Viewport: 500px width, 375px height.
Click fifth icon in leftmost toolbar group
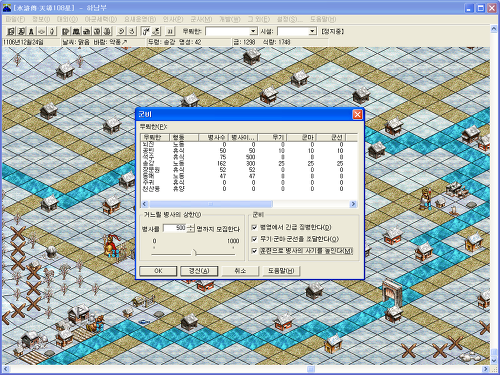coord(52,31)
